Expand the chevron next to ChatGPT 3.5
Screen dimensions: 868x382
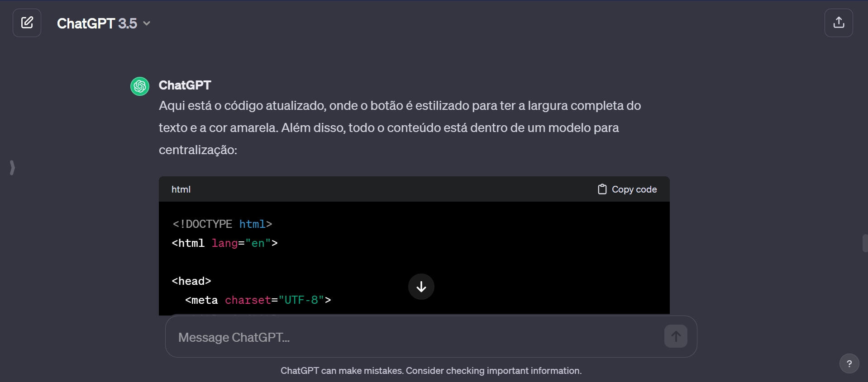(147, 24)
